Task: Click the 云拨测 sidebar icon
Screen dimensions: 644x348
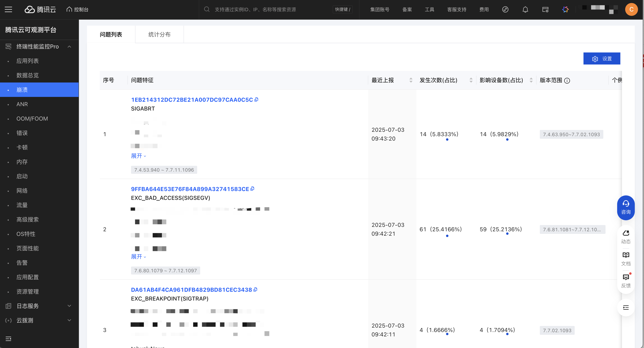Action: click(8, 320)
